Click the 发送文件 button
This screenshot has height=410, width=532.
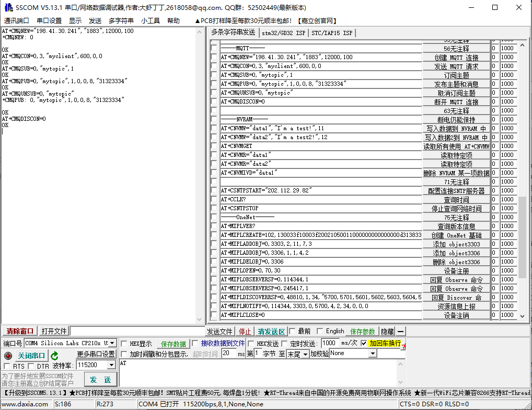[x=220, y=331]
